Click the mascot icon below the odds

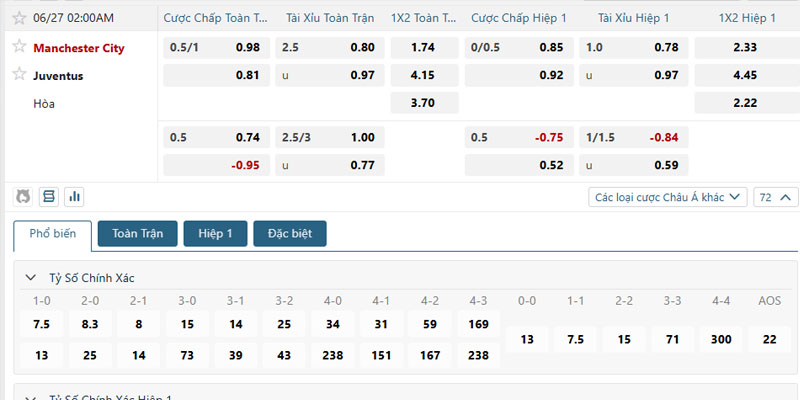pos(23,197)
